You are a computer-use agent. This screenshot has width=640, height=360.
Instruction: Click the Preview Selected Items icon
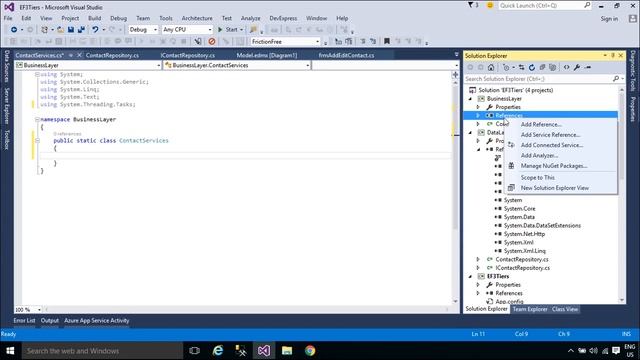pos(588,67)
